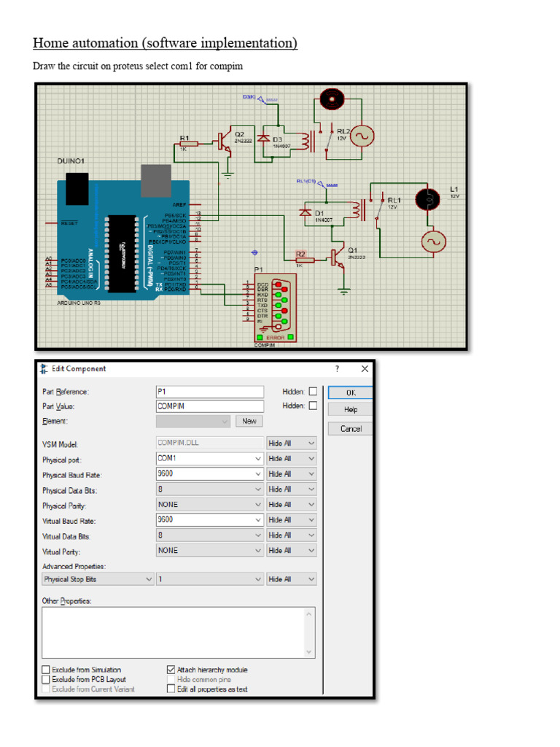Click the 'Home automation (software implementation)' heading

click(x=166, y=43)
